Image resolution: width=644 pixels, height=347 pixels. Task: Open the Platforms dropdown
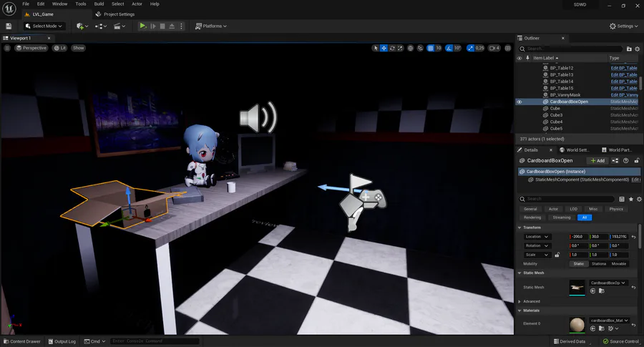210,26
